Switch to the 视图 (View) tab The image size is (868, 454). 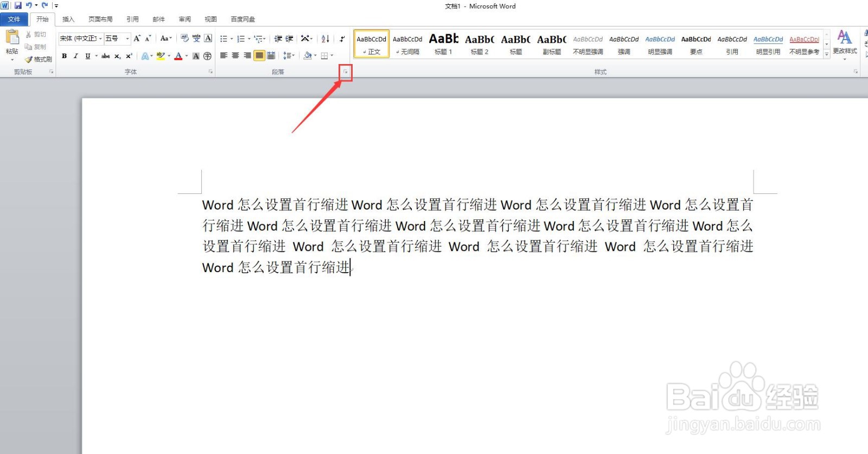tap(210, 19)
